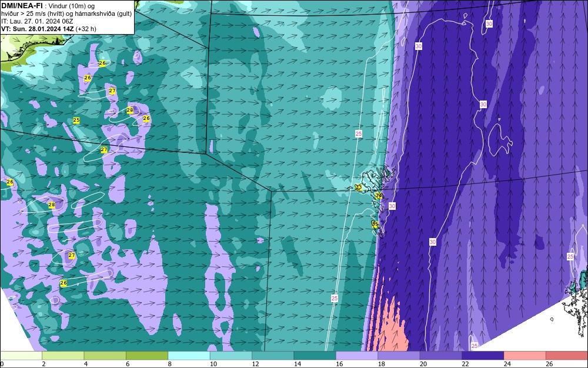This screenshot has height=368, width=588.
Task: Click the legend scale value 0
Action: point(2,364)
